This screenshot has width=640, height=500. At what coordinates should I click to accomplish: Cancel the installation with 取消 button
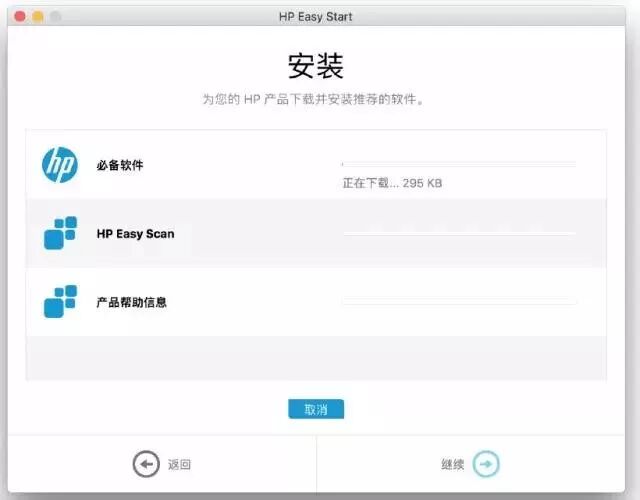(316, 409)
